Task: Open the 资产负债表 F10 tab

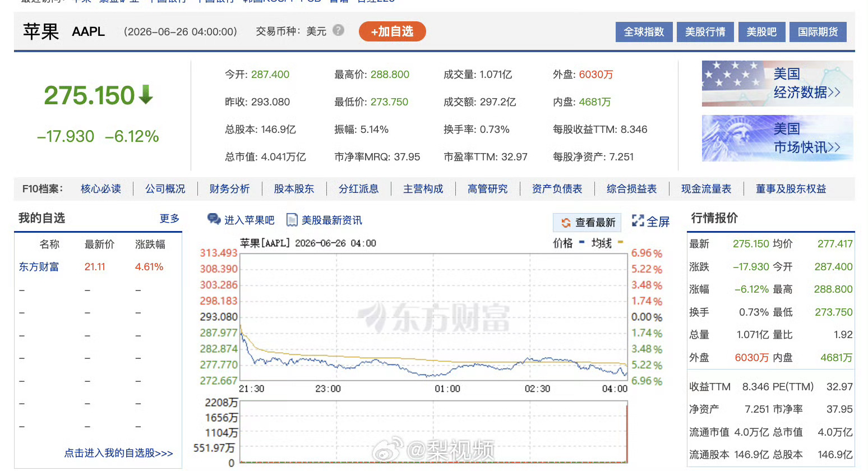Action: click(557, 189)
